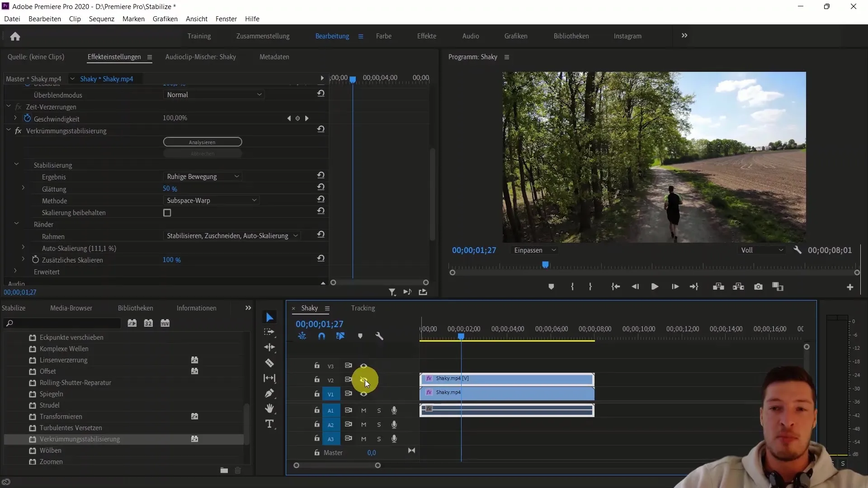Click the filter properties funnel icon
This screenshot has height=488, width=868.
pyautogui.click(x=392, y=292)
